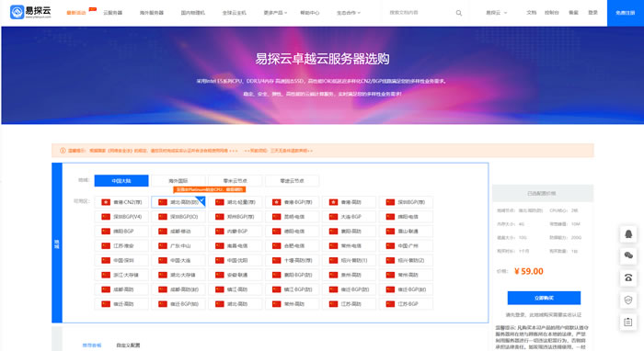Click the Hong Kong flag beside 香港-CN2(荐)
This screenshot has height=351, width=644.
106,202
